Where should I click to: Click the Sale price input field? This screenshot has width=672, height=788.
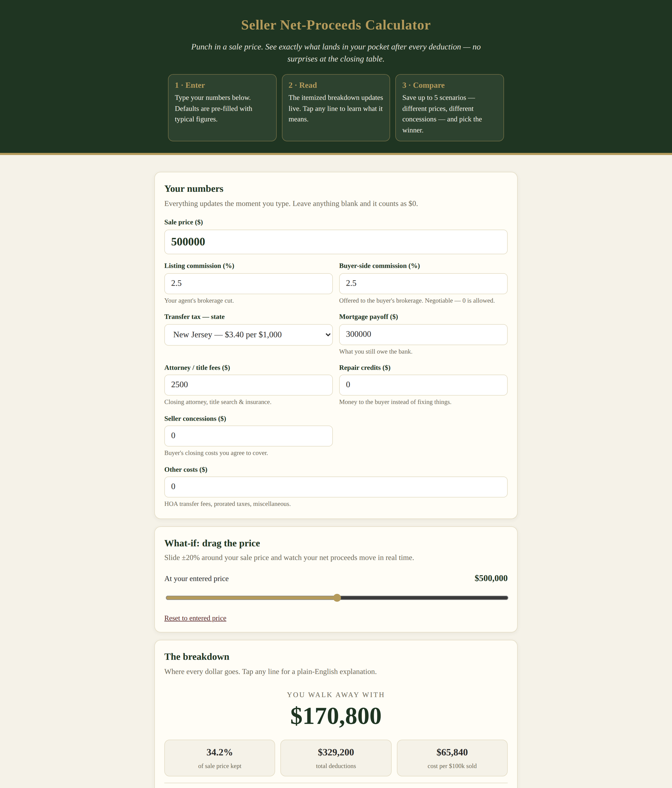click(x=336, y=242)
